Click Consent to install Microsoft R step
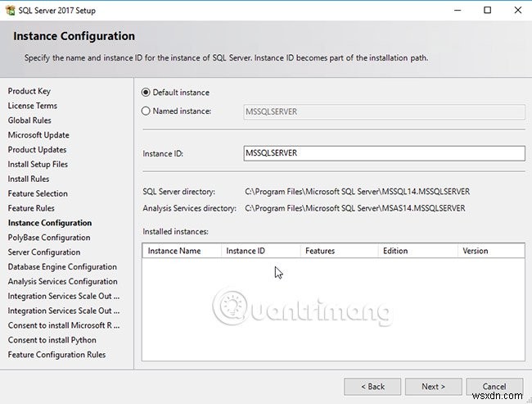The image size is (532, 404). 64,325
